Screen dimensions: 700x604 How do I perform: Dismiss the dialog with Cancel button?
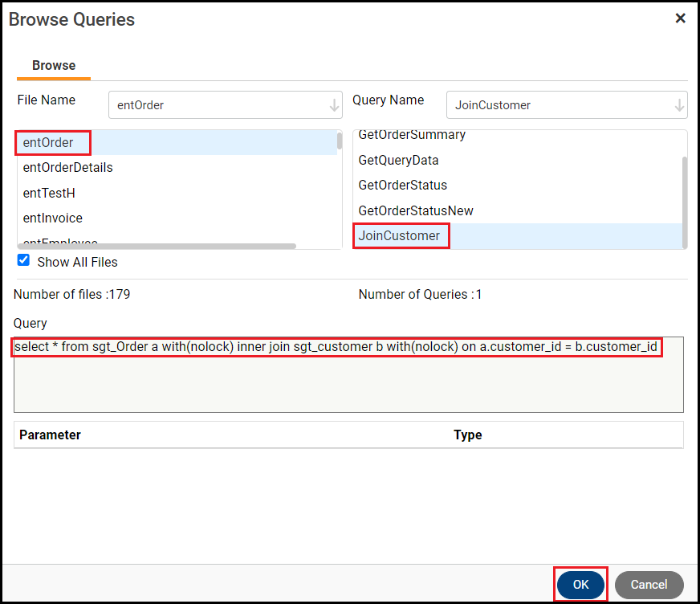[x=649, y=585]
